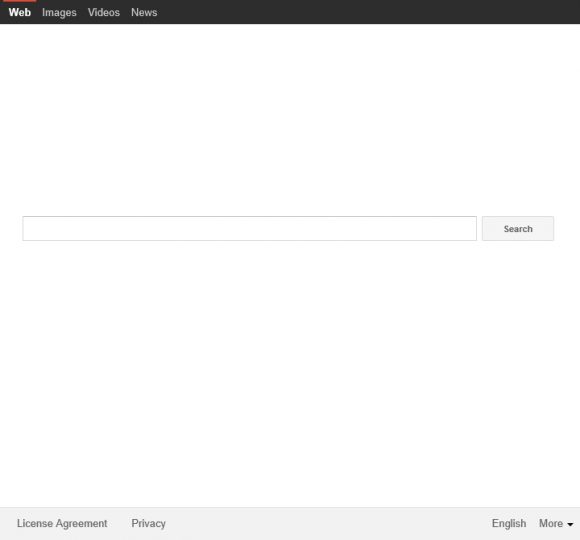
Task: Go to video results via Videos
Action: click(104, 13)
